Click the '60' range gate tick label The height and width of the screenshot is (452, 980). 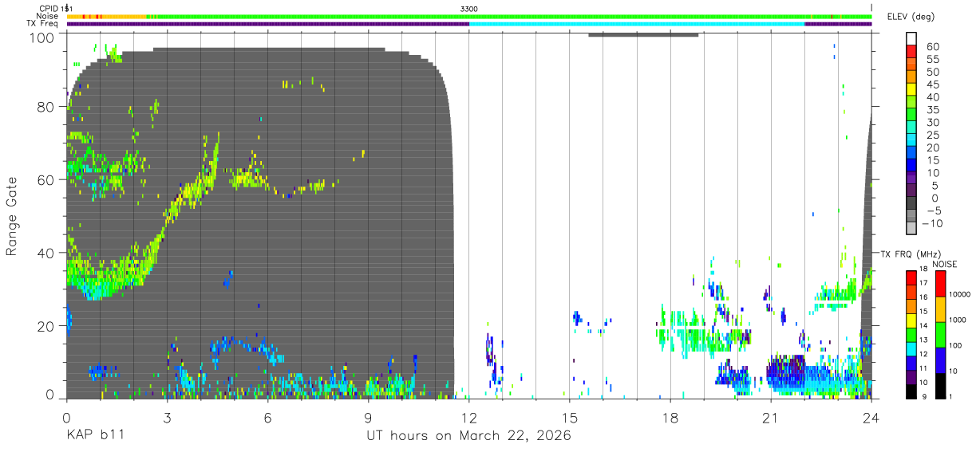click(x=45, y=179)
